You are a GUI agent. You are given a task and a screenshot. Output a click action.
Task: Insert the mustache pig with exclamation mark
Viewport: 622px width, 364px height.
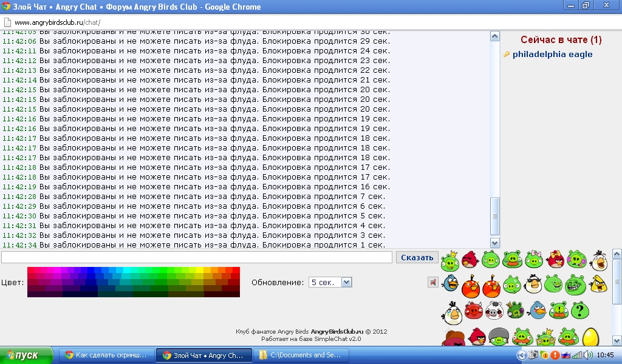click(559, 311)
